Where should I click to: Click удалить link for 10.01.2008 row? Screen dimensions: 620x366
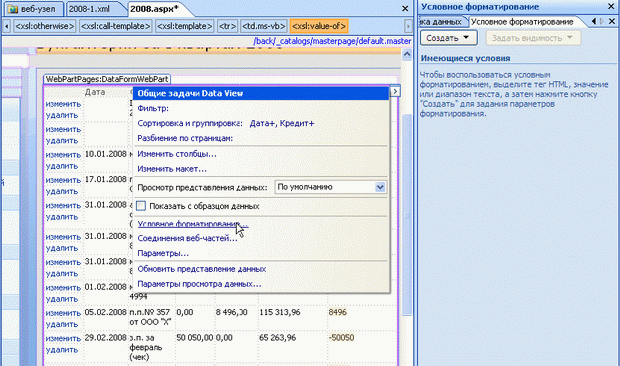62,166
